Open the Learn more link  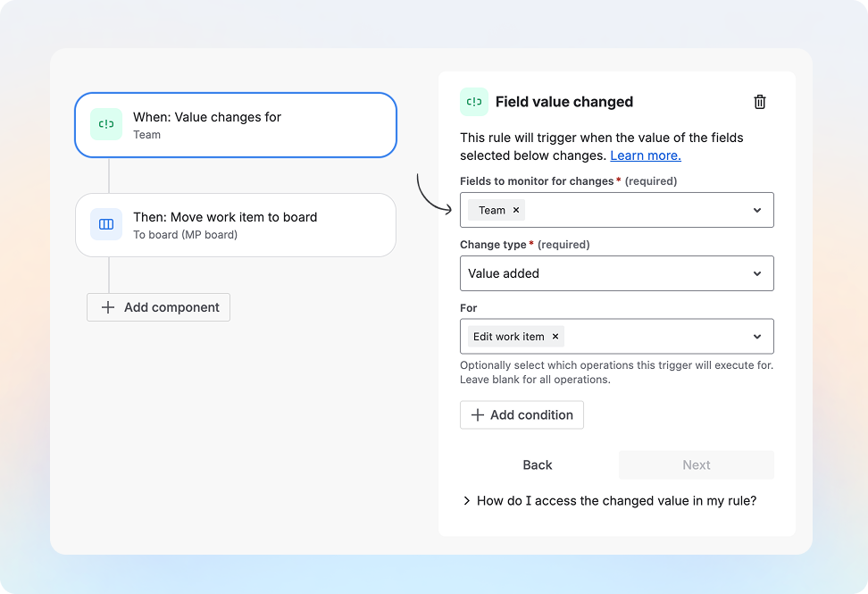tap(645, 155)
